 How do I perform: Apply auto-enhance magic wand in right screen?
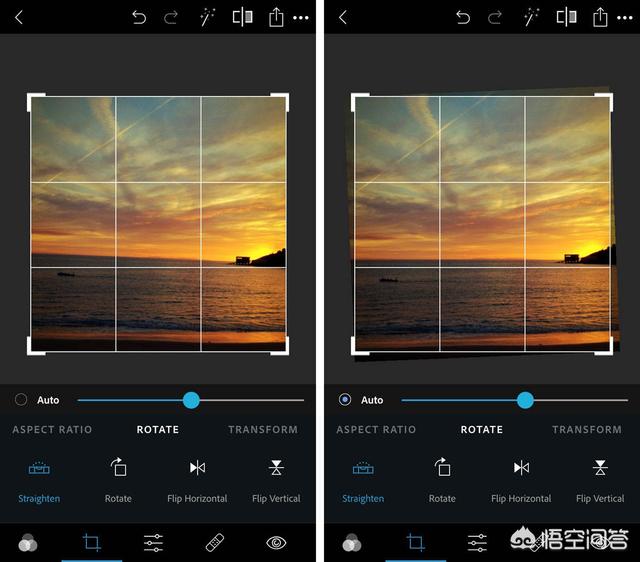click(531, 18)
